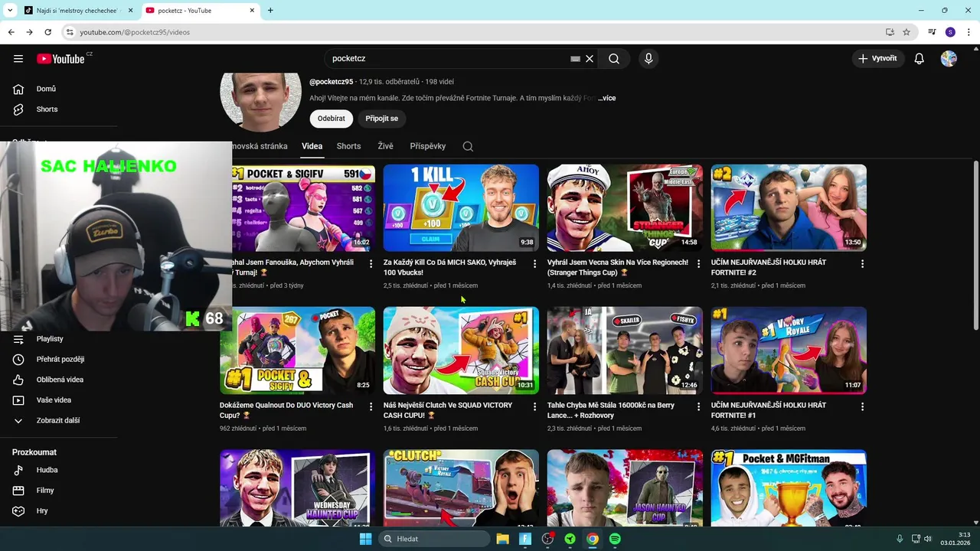Open title Za Každý Kill Co Dá MICH SAKO
The height and width of the screenshot is (551, 980).
tap(450, 267)
